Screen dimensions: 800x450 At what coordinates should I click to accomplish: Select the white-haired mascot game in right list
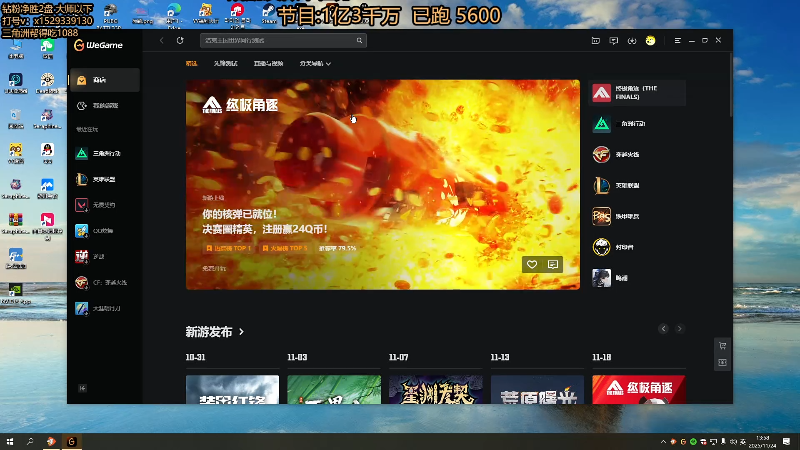click(637, 247)
